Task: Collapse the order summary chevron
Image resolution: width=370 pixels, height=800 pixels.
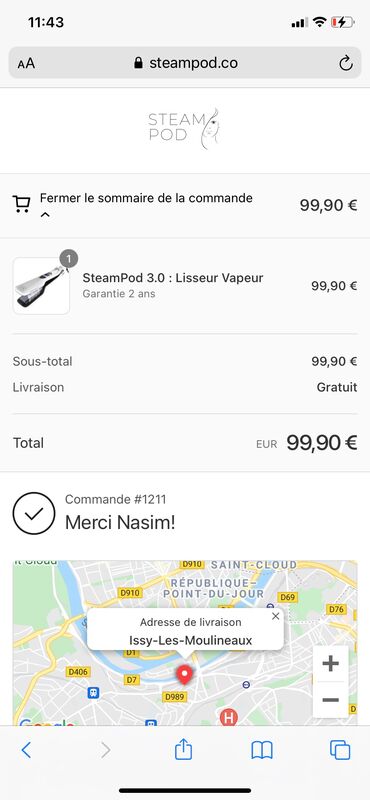Action: [x=45, y=215]
